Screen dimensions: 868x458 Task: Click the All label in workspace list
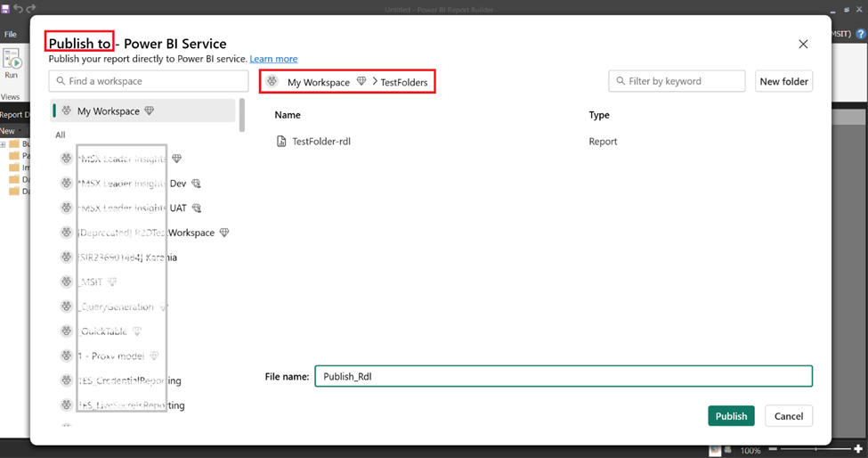pyautogui.click(x=61, y=135)
